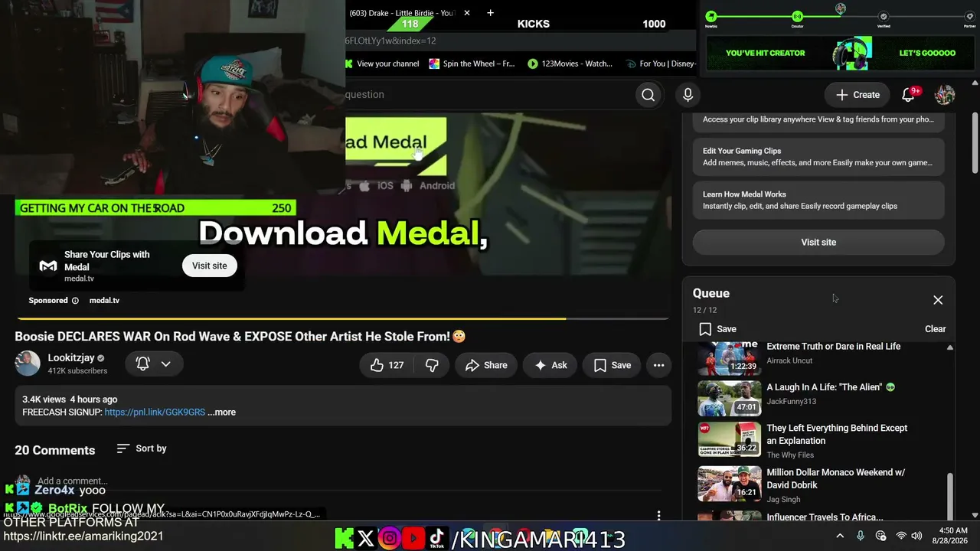Viewport: 980px width, 551px height.
Task: Start voice search with the microphone button
Action: 688,95
